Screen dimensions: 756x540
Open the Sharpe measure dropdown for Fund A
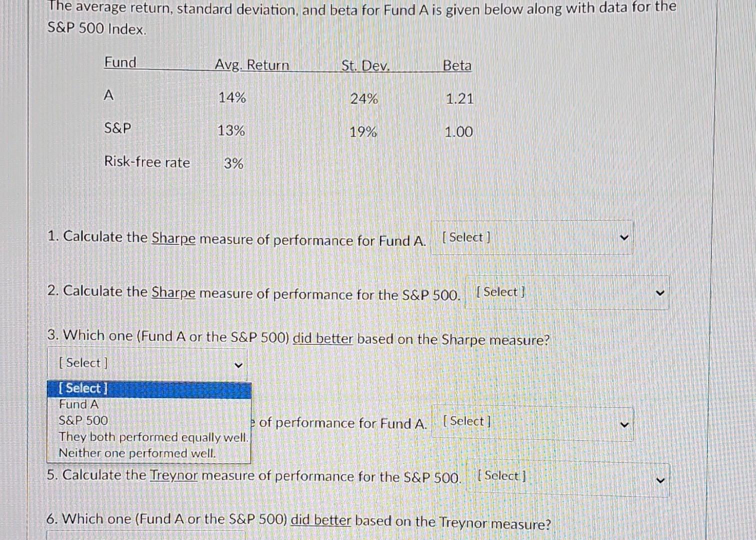(531, 237)
